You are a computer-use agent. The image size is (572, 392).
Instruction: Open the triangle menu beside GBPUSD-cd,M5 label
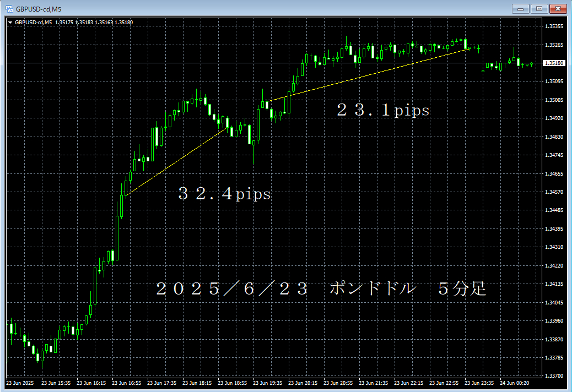[10, 23]
